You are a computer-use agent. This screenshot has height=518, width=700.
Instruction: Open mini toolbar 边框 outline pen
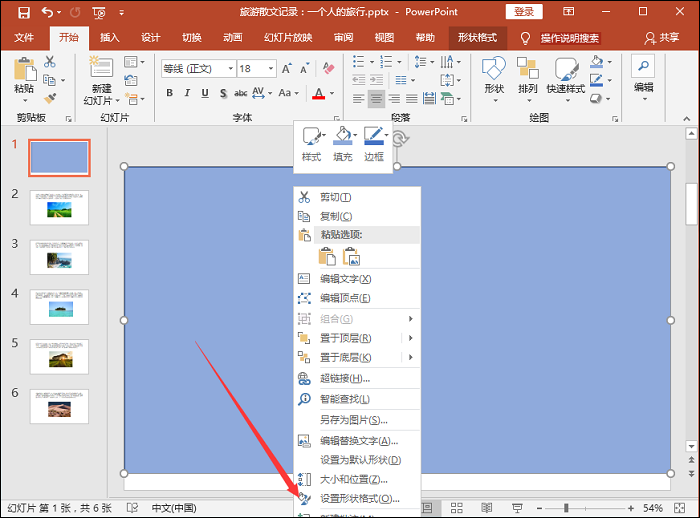tap(374, 144)
